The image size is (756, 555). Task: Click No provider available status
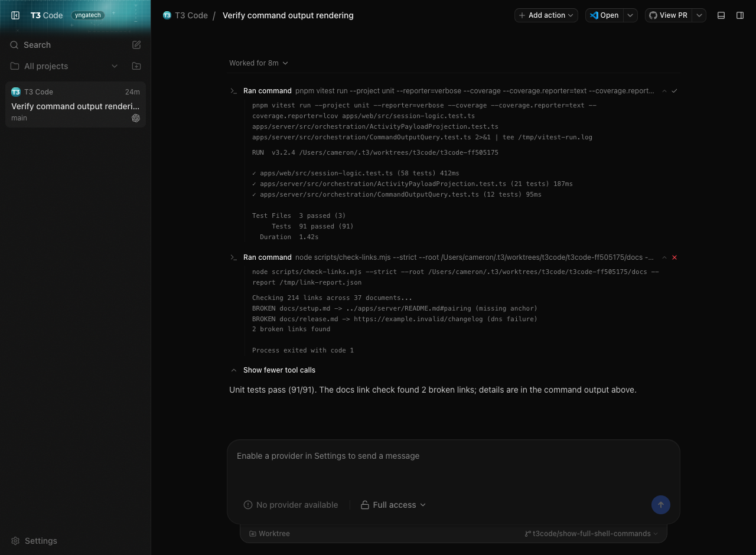coord(291,505)
